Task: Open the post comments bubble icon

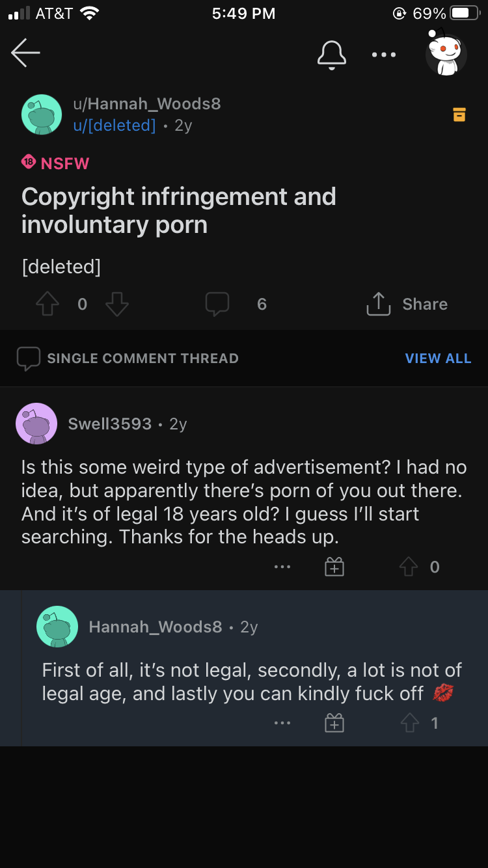Action: pos(217,304)
